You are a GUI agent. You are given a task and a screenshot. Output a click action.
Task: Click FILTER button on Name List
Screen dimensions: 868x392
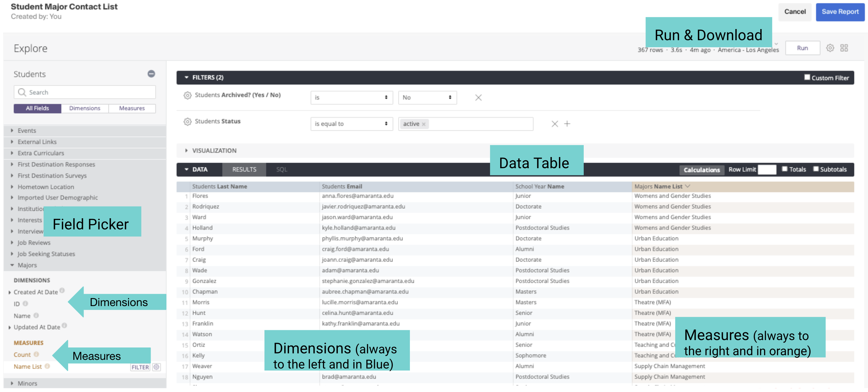(140, 367)
